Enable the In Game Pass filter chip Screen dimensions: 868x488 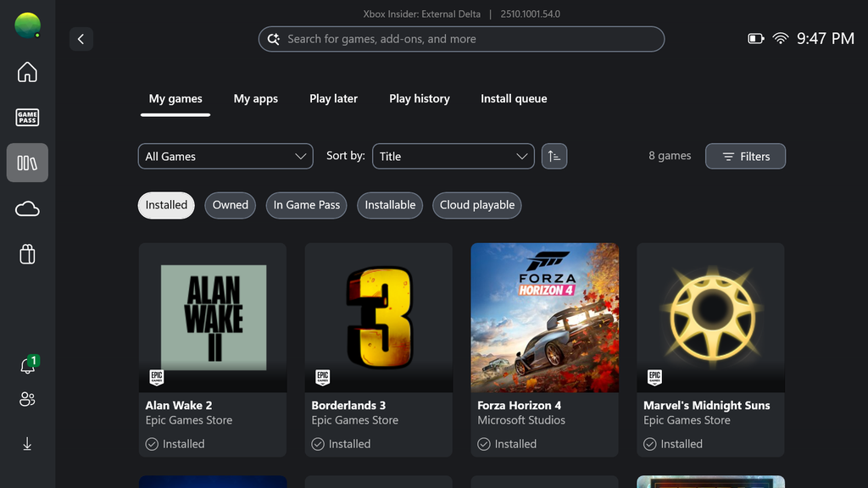click(x=307, y=205)
